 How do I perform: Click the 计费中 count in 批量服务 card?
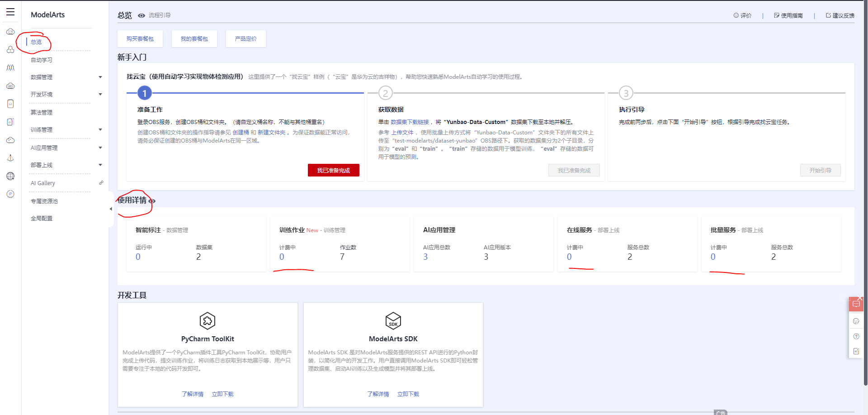coord(713,257)
